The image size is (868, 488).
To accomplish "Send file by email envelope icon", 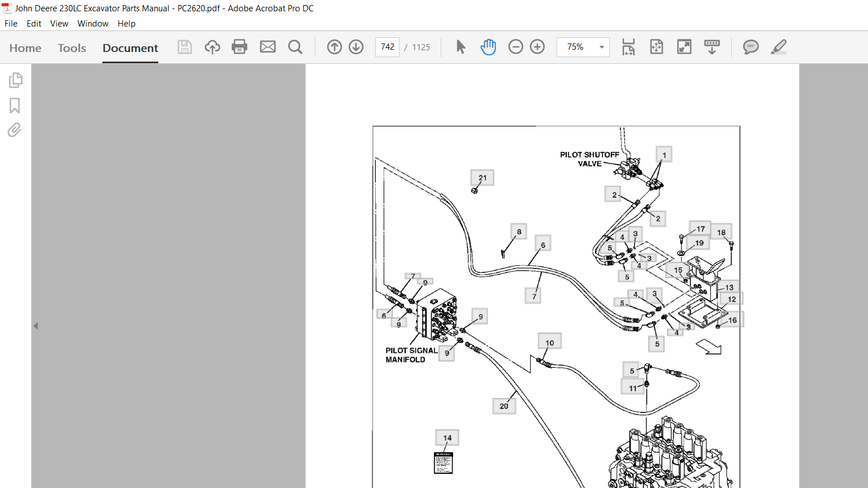I will 268,47.
